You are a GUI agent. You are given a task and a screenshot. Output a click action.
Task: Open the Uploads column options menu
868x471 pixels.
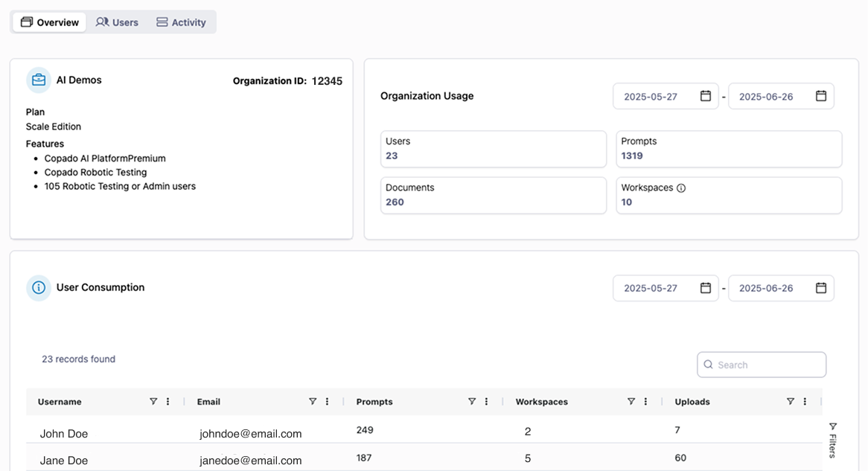[x=805, y=402]
